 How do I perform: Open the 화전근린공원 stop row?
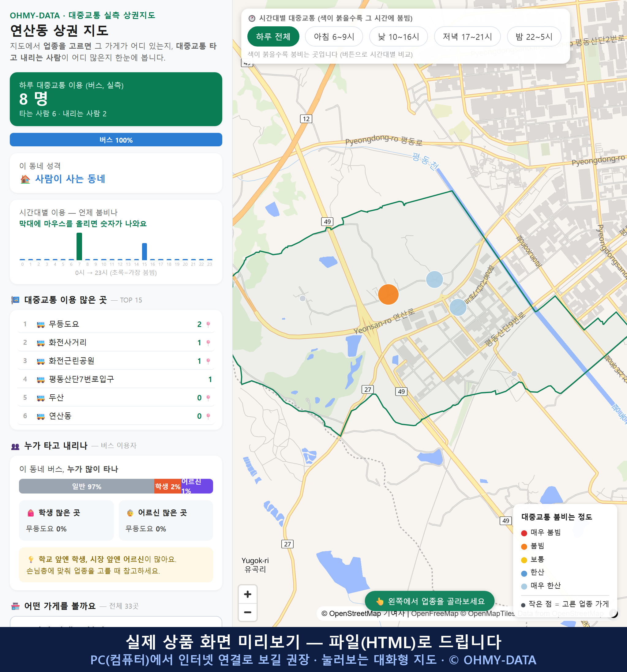[116, 361]
